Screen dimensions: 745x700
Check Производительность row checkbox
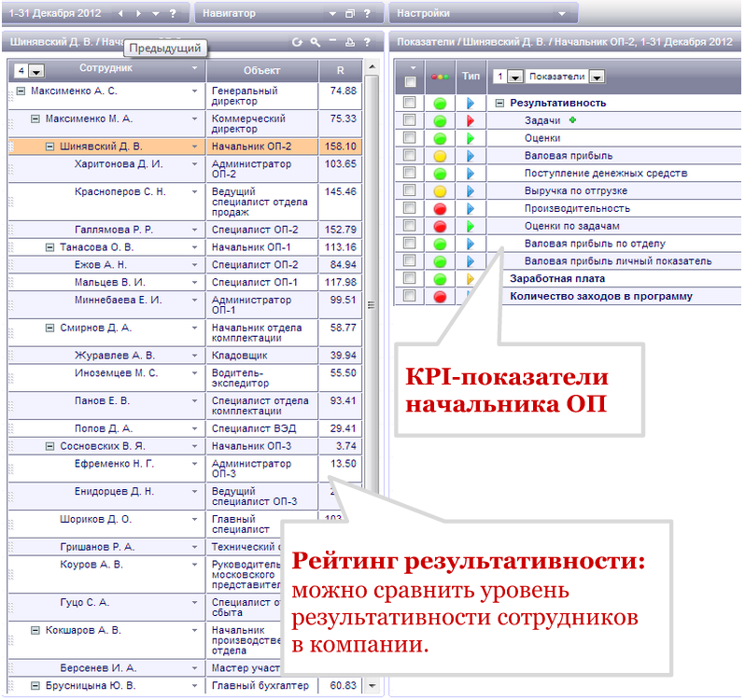(409, 208)
